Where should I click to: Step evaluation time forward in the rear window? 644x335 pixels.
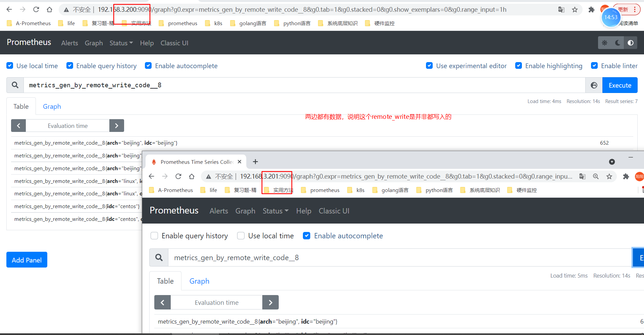coord(117,126)
